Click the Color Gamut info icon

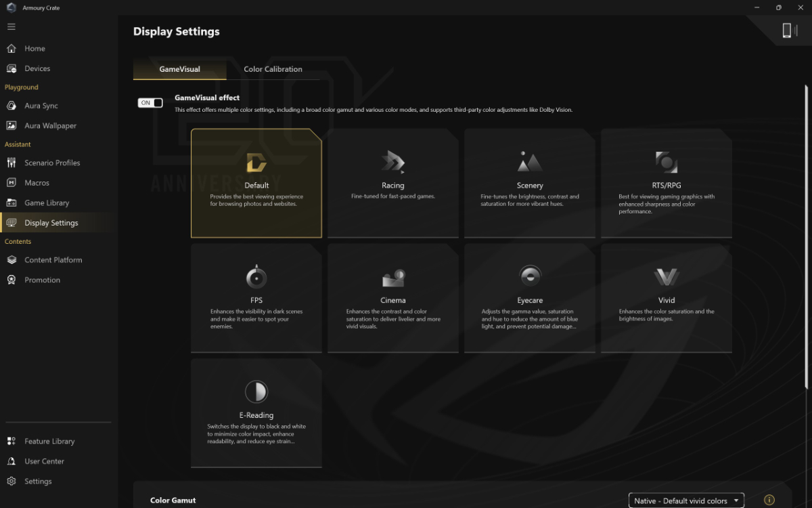pos(769,501)
